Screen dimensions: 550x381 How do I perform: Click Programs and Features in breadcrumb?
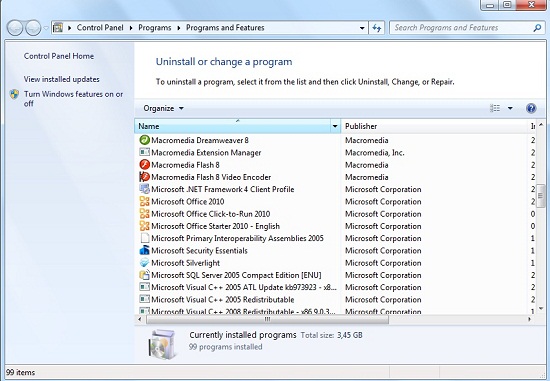(225, 28)
